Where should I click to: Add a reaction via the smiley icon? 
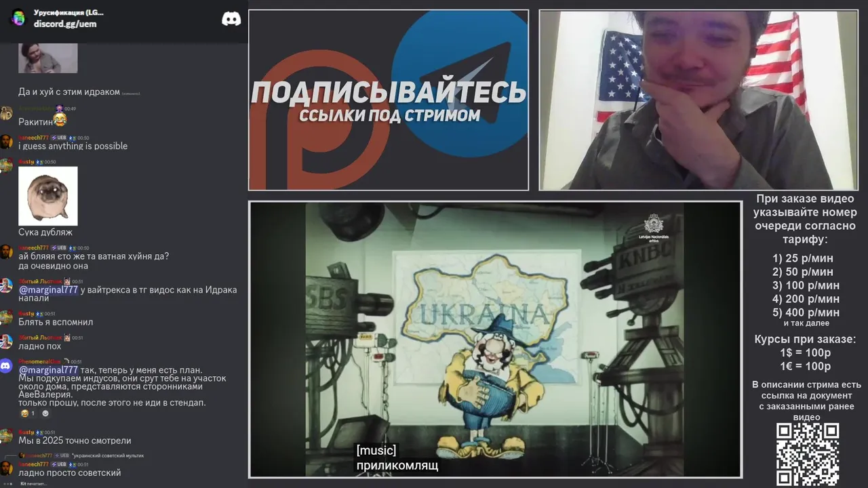pyautogui.click(x=45, y=413)
